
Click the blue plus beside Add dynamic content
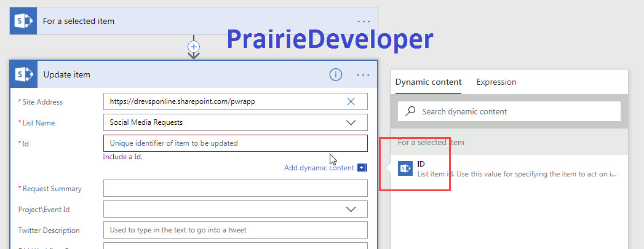coord(362,167)
